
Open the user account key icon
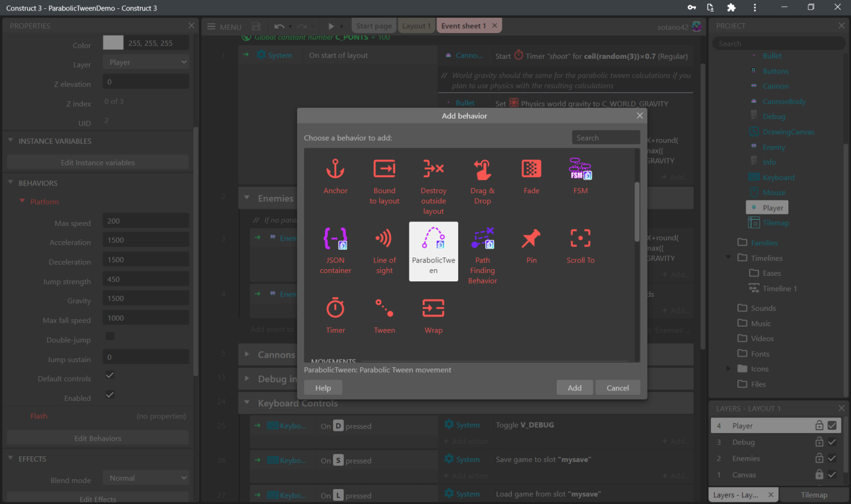[x=691, y=8]
